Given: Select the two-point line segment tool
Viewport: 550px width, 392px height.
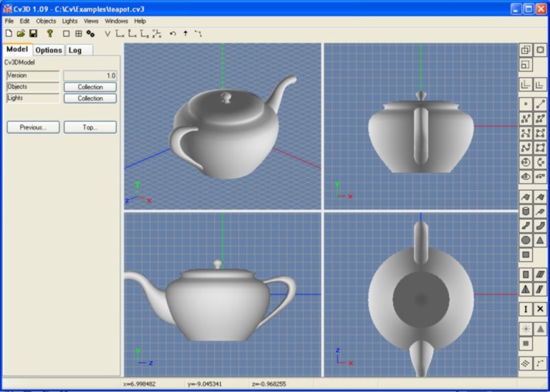Looking at the screenshot, I should (x=540, y=105).
